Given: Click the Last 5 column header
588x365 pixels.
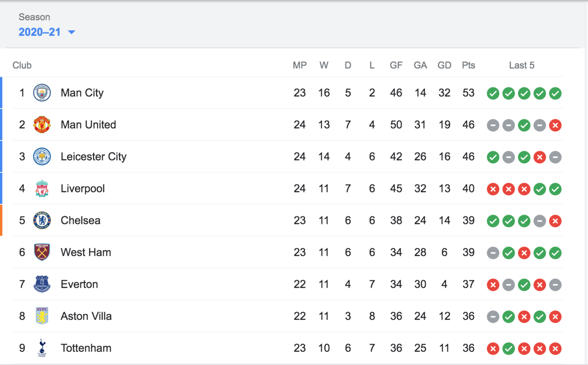Looking at the screenshot, I should click(521, 65).
